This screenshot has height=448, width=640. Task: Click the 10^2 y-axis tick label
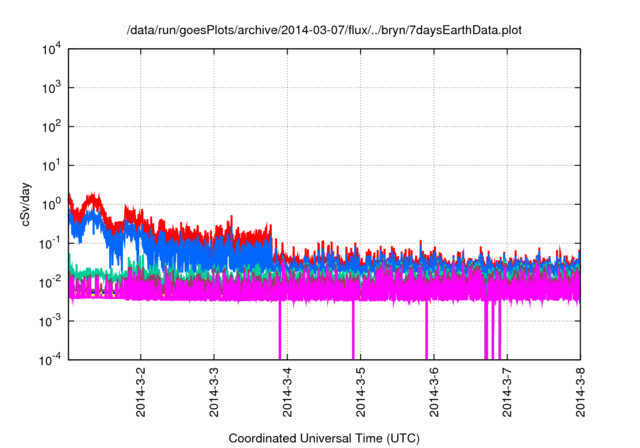(51, 126)
